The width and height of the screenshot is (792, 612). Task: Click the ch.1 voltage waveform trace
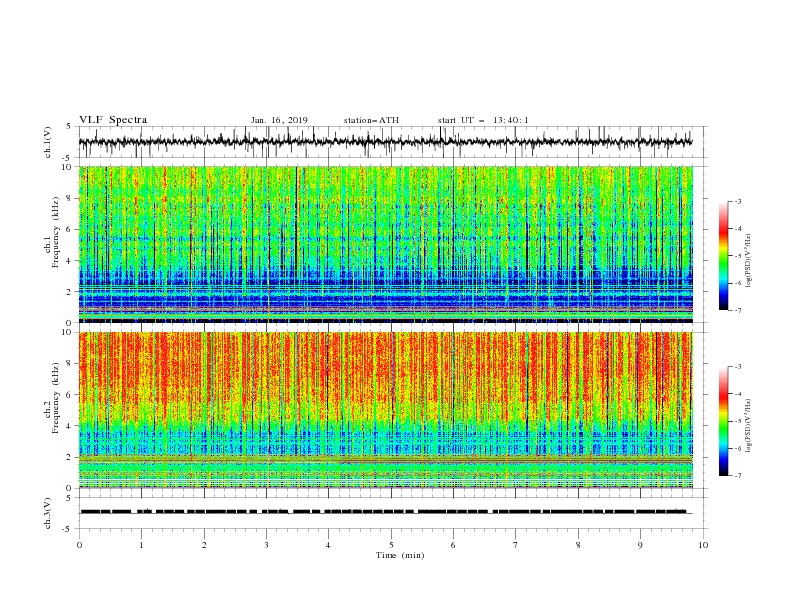pos(385,142)
